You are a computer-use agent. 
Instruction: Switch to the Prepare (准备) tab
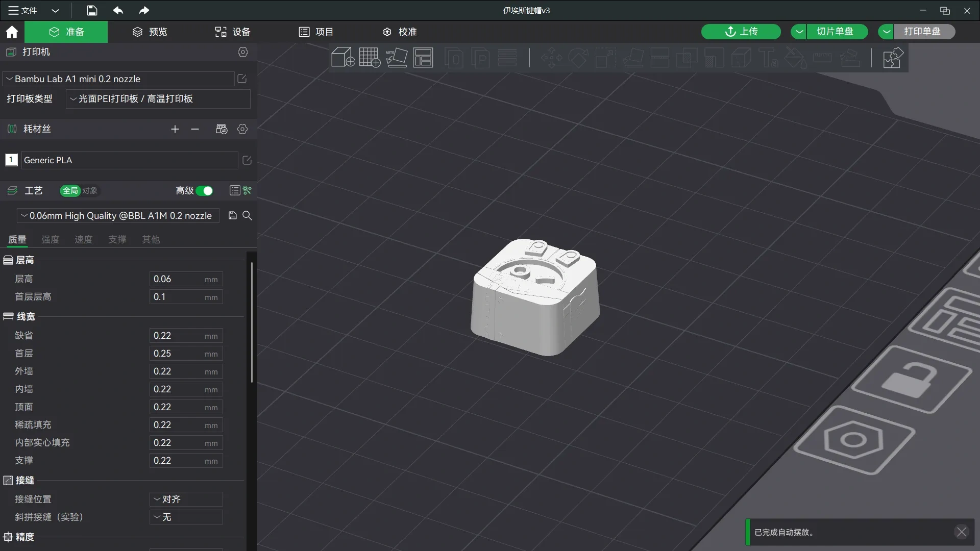click(x=66, y=32)
